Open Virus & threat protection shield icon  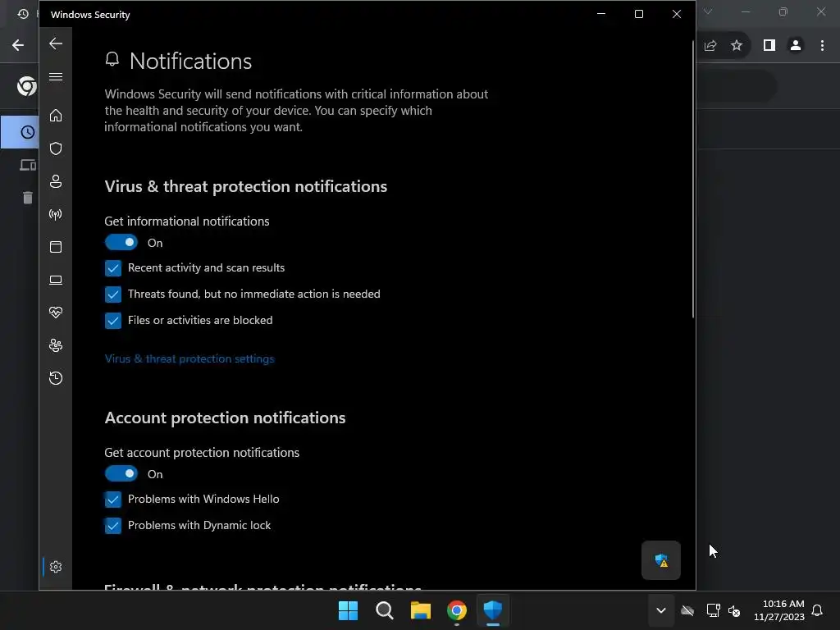point(56,148)
